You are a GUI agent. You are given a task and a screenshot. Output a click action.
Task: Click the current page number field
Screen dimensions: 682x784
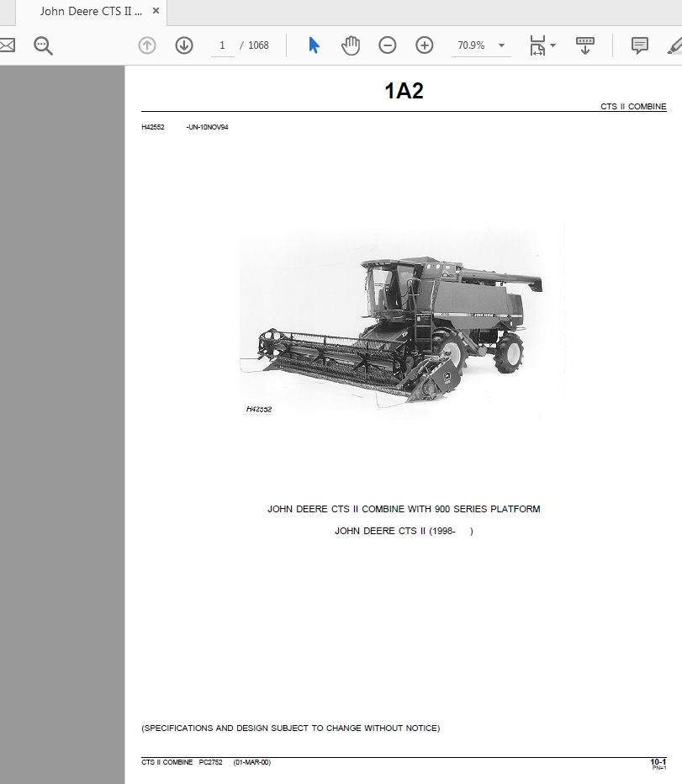(x=223, y=45)
